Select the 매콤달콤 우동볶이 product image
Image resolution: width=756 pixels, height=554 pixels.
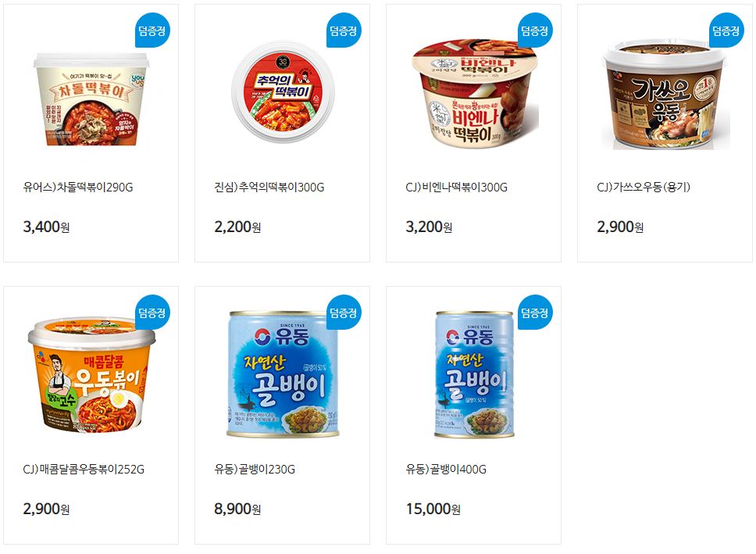[x=91, y=375]
